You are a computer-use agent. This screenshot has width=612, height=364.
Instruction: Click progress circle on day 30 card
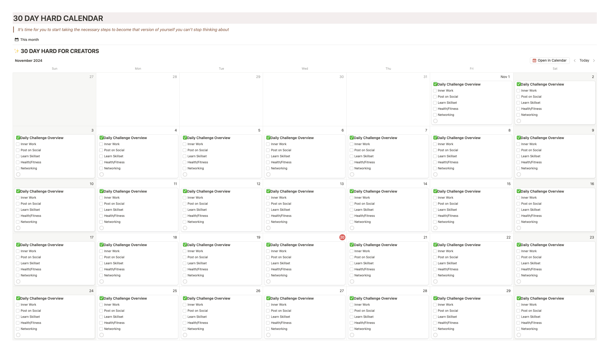pyautogui.click(x=519, y=335)
